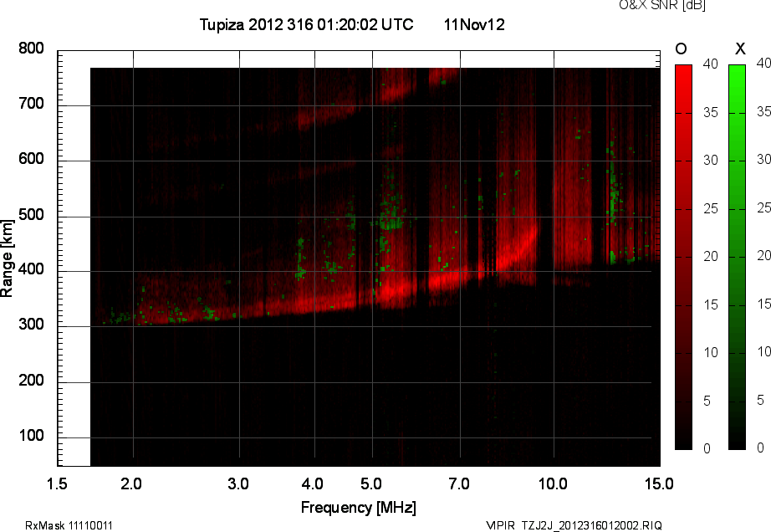
Task: Select the date label '11Nov12'
Action: pyautogui.click(x=474, y=24)
